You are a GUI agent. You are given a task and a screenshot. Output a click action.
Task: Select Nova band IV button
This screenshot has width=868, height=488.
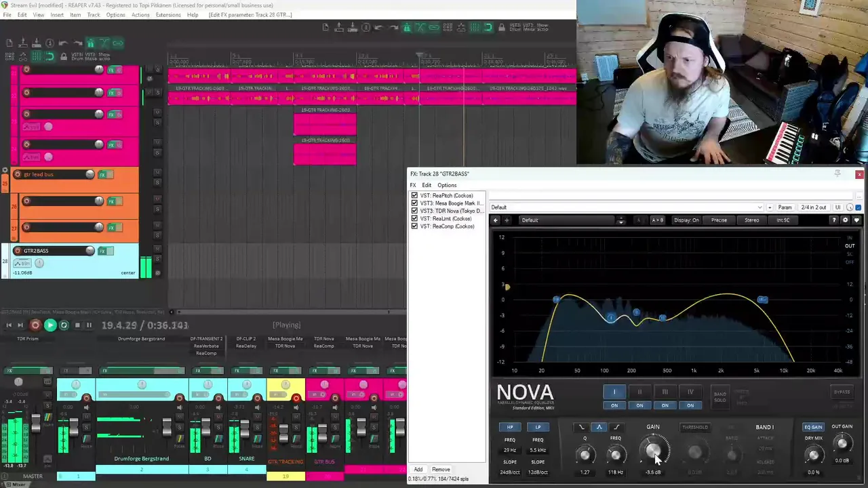[690, 392]
